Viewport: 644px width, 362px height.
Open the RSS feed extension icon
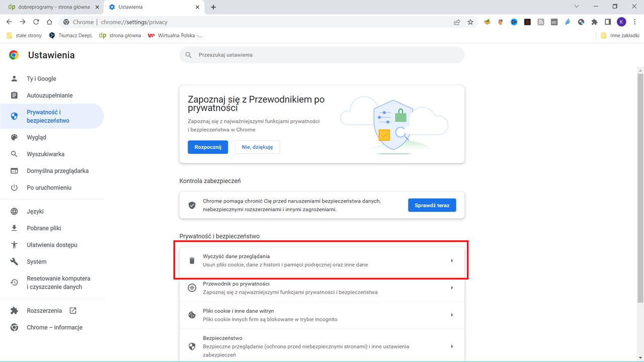[540, 22]
